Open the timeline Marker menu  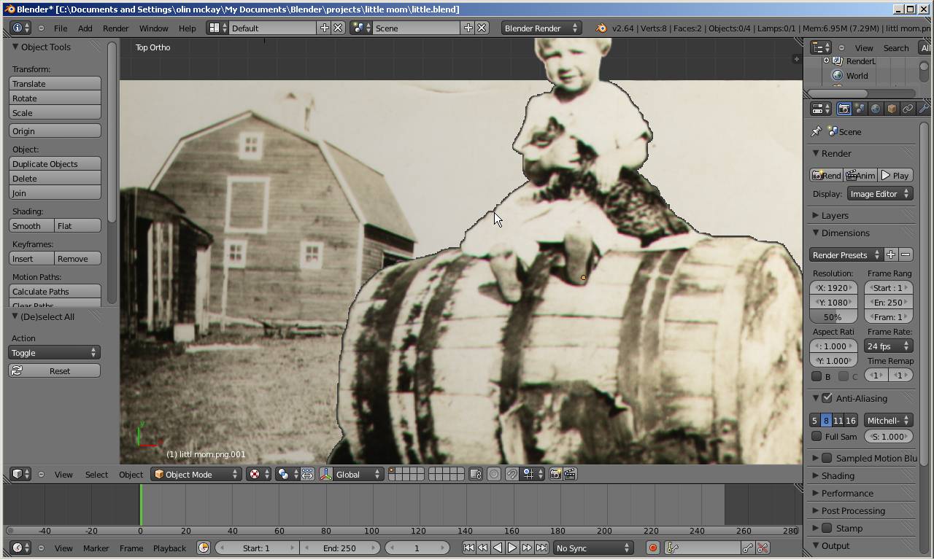(x=96, y=548)
